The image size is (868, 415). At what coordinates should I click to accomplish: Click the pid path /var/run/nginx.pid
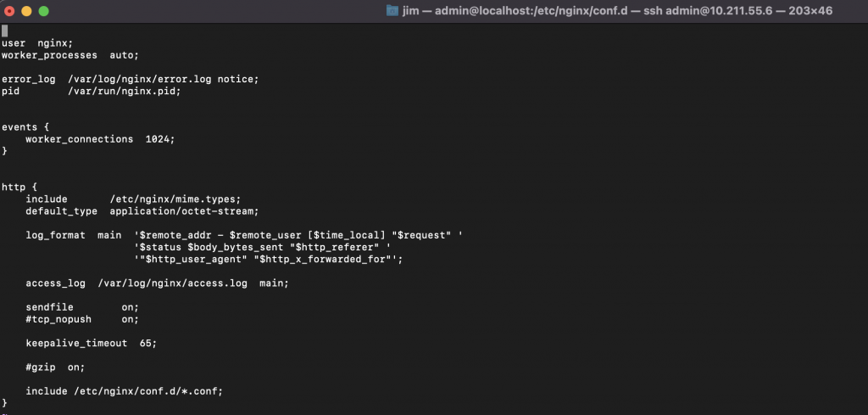[125, 91]
